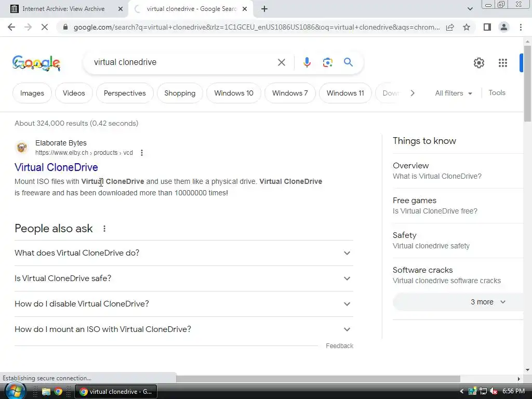Viewport: 532px width, 399px height.
Task: Click the forward navigation arrow
Action: [28, 27]
